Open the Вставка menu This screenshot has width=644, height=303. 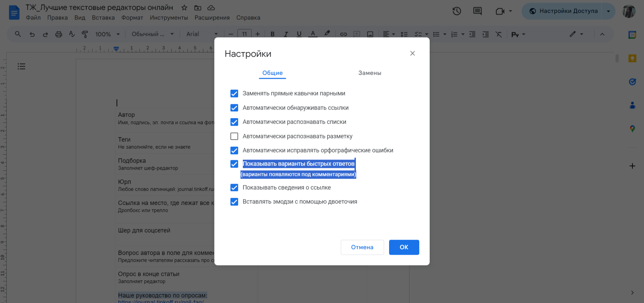103,18
